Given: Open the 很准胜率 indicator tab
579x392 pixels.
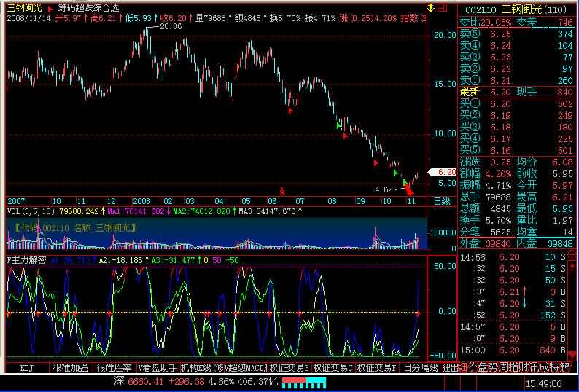Looking at the screenshot, I should pos(114,368).
